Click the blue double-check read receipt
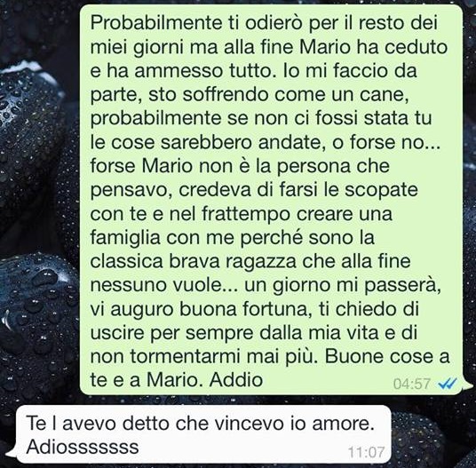476x468 pixels. point(448,385)
